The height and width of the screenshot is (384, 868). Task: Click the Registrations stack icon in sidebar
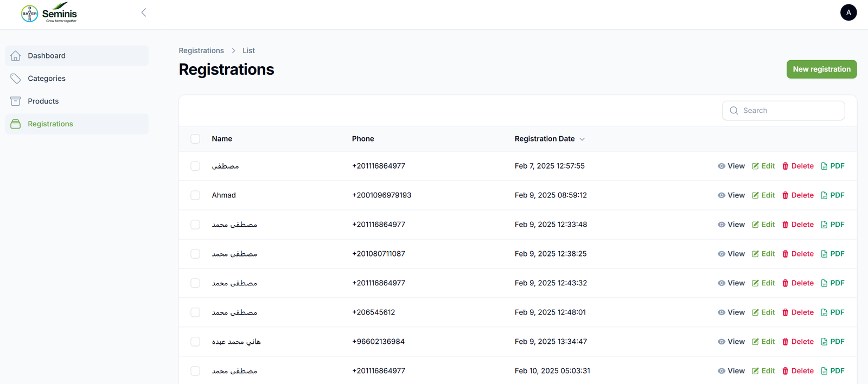click(16, 124)
